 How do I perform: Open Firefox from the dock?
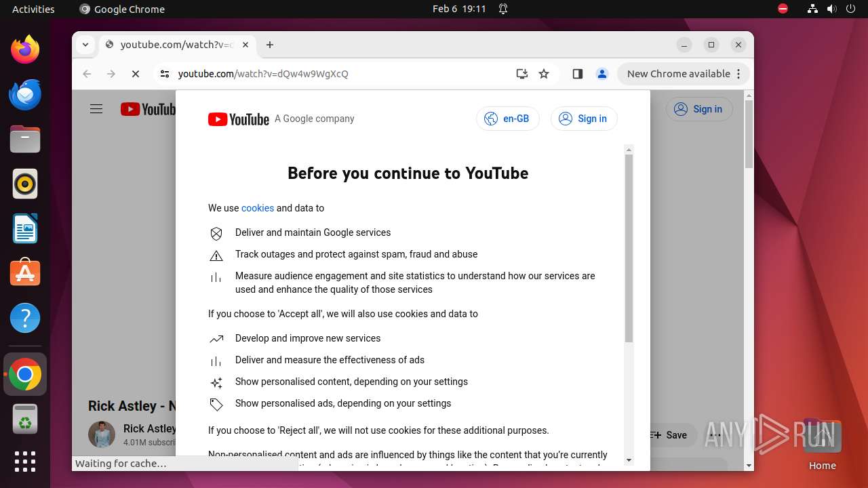(x=25, y=49)
